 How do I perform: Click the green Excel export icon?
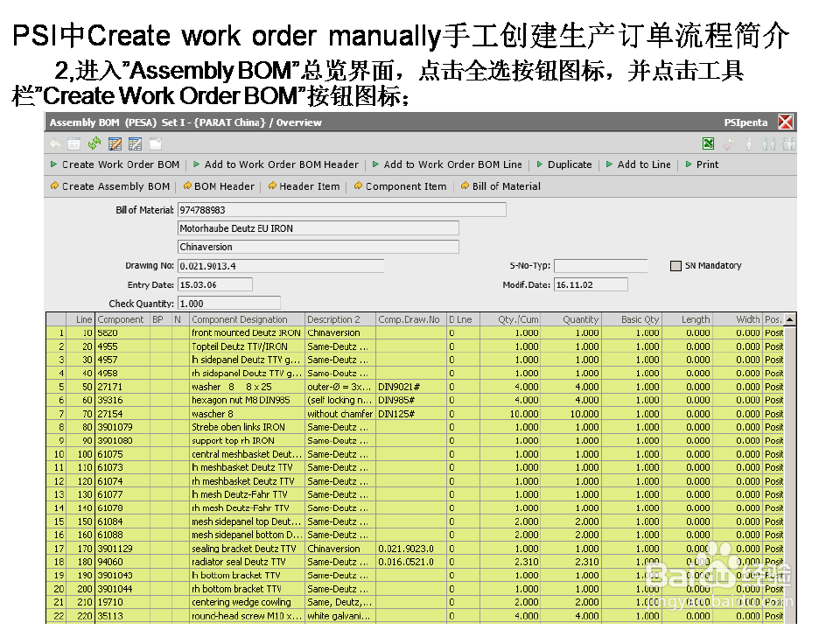708,143
